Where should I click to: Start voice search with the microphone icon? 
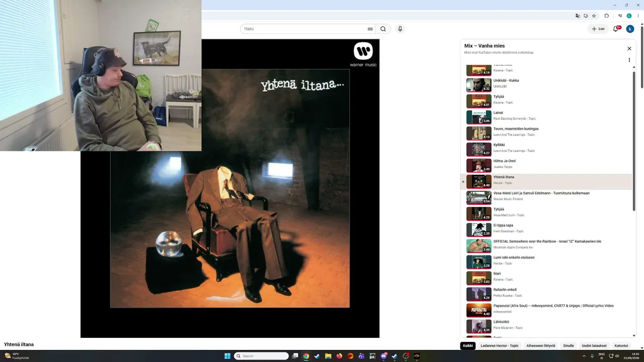click(x=400, y=29)
